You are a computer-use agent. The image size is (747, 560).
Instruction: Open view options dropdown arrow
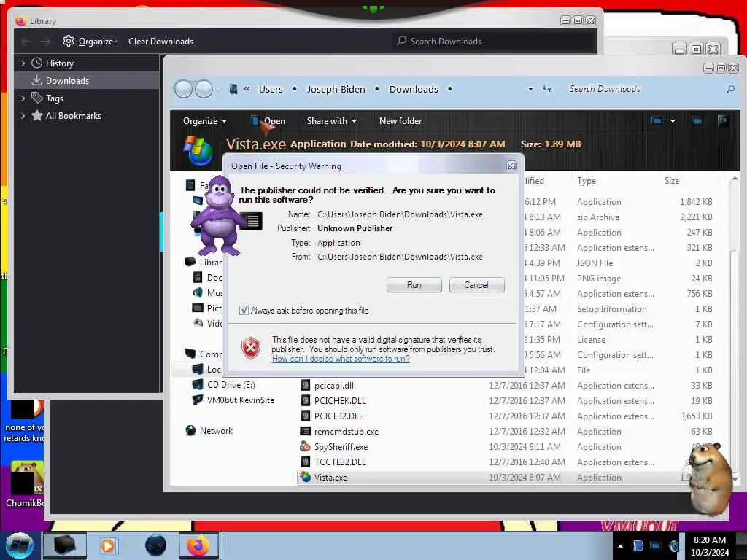click(673, 121)
